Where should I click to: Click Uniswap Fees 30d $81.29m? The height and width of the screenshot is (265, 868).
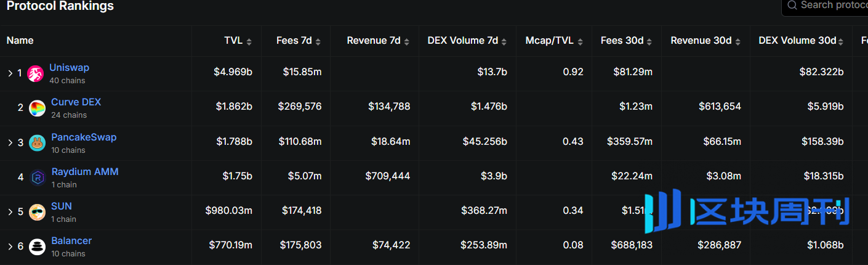(x=633, y=72)
